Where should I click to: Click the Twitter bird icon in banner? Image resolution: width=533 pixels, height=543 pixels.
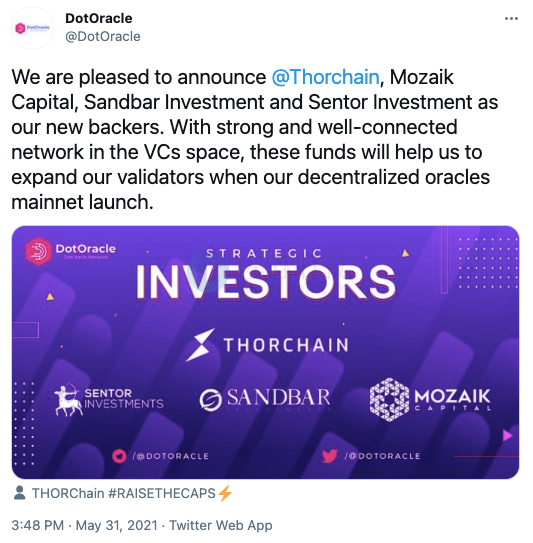(329, 456)
